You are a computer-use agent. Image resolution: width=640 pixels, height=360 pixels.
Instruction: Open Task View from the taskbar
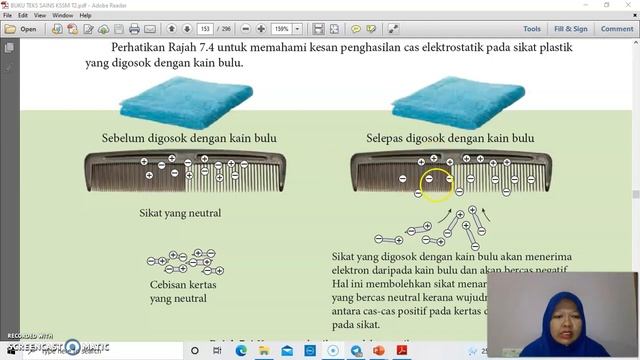pos(217,351)
